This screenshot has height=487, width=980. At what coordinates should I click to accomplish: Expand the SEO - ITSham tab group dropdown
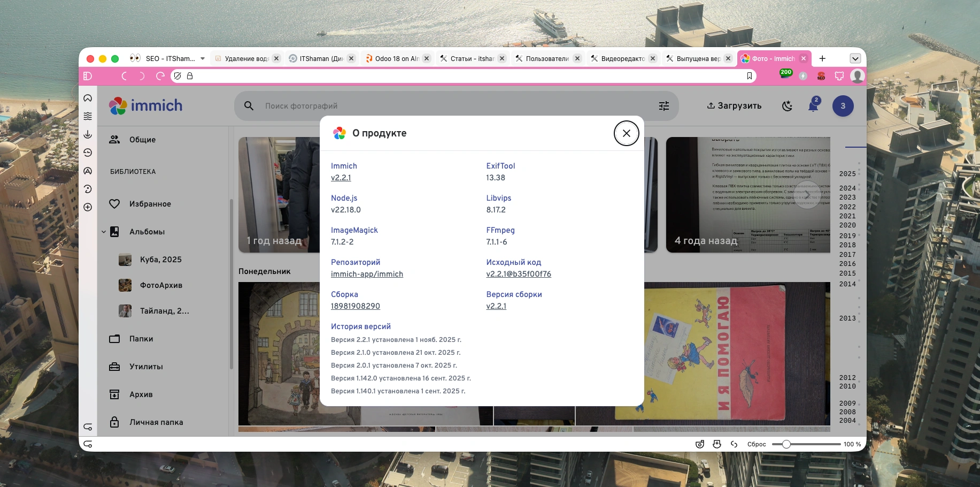tap(203, 58)
